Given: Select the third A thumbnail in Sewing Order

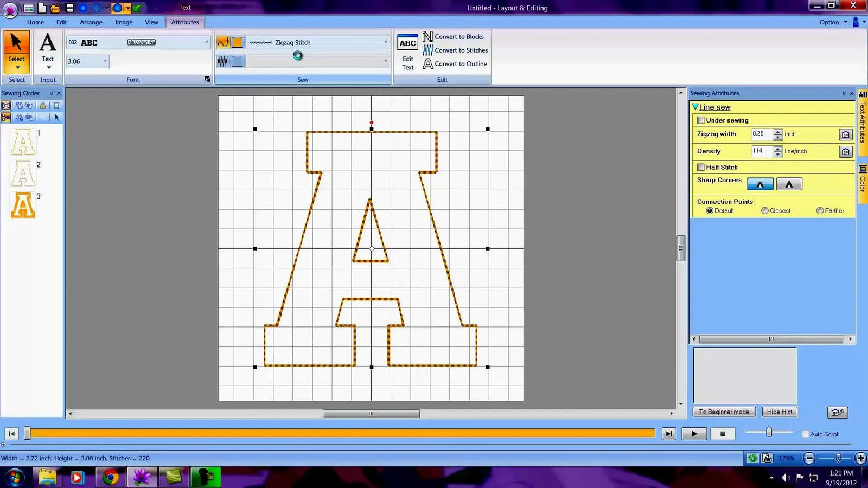Looking at the screenshot, I should 23,205.
